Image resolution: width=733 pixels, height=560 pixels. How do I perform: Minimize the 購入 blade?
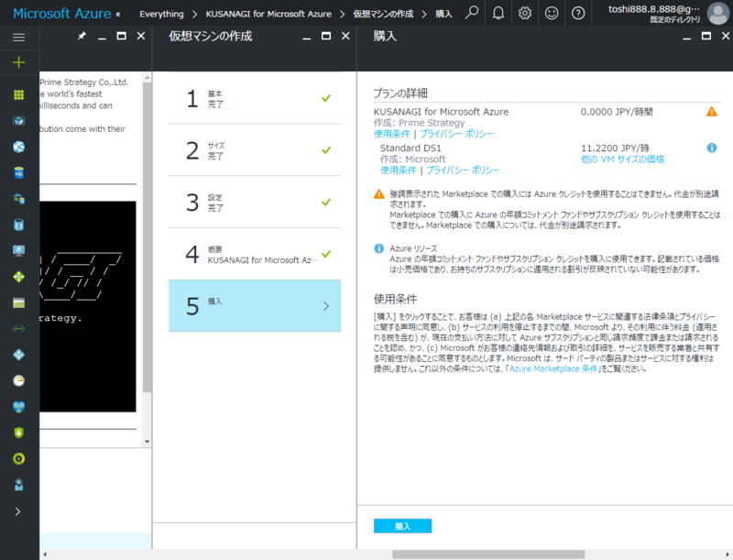point(686,37)
